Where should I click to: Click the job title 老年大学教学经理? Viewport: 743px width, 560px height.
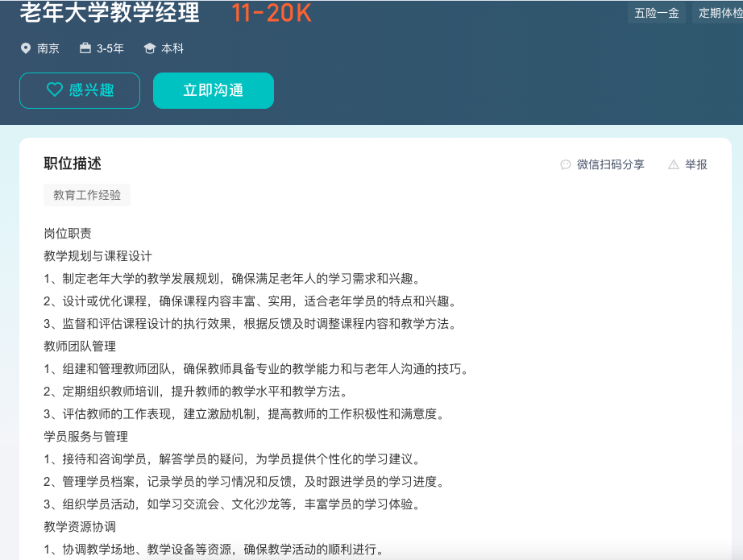(110, 13)
